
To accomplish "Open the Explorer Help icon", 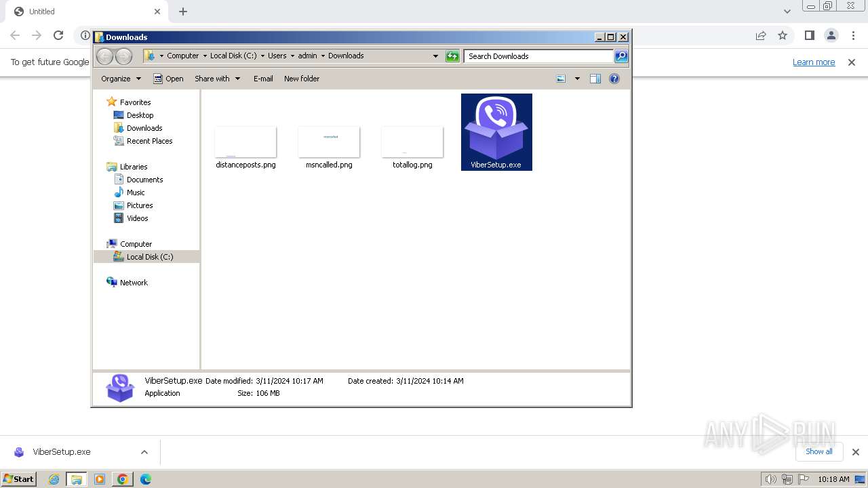I will [x=614, y=79].
